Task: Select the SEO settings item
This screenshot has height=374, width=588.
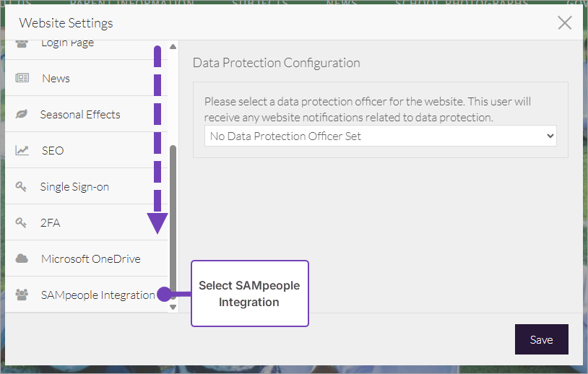Action: [53, 150]
